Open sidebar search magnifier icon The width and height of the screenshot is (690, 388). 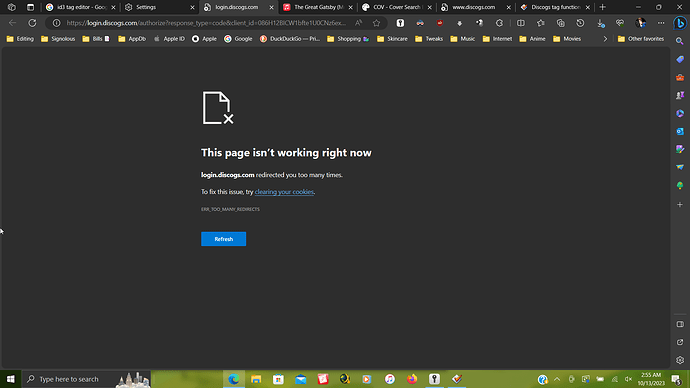(680, 41)
